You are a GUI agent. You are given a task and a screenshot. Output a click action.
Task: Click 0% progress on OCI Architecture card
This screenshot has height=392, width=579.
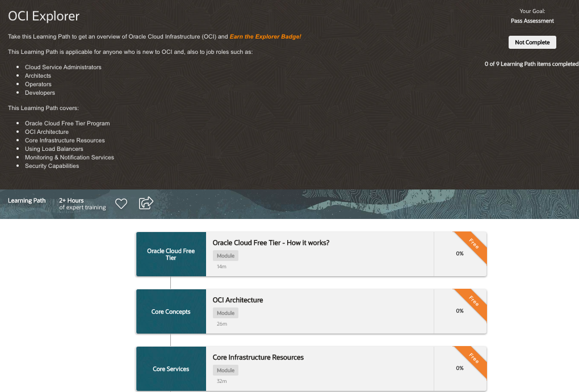[x=459, y=311]
